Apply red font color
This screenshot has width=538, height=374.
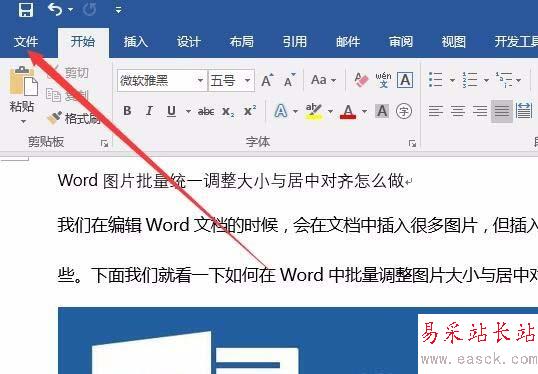348,112
